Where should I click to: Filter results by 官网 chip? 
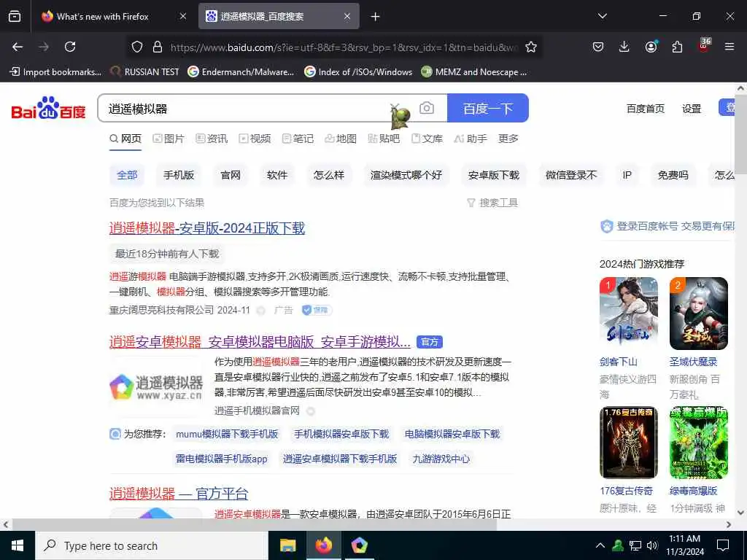pos(231,175)
